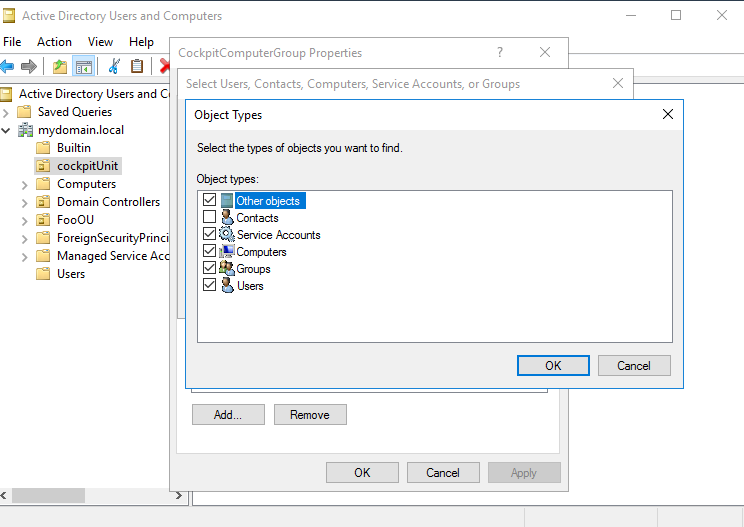Click the Contacts person icon
This screenshot has height=527, width=744.
pyautogui.click(x=227, y=218)
